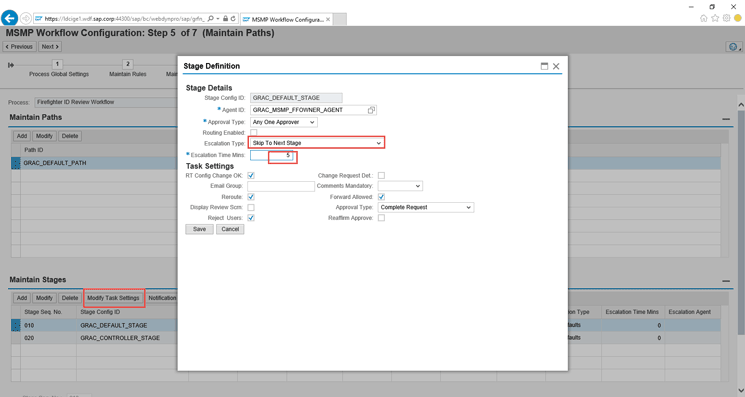The image size is (745, 397).
Task: Cancel the Stage Definition dialog
Action: (230, 229)
